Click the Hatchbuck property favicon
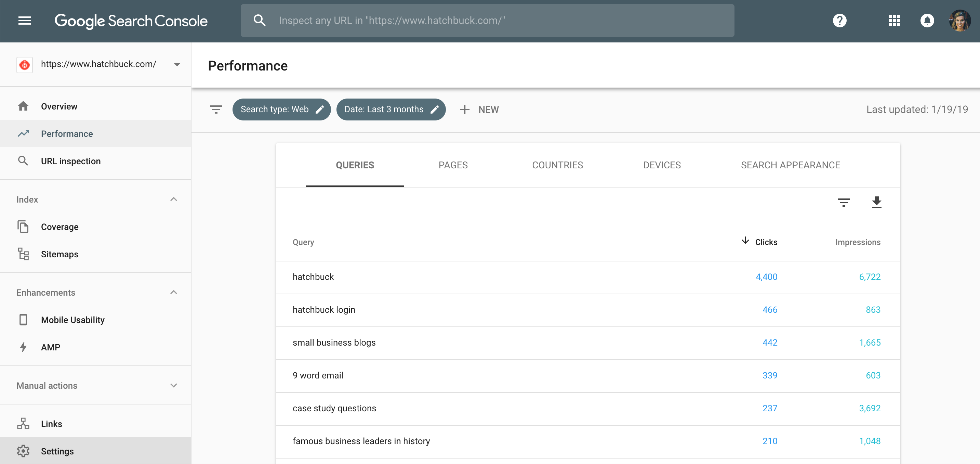 [25, 65]
